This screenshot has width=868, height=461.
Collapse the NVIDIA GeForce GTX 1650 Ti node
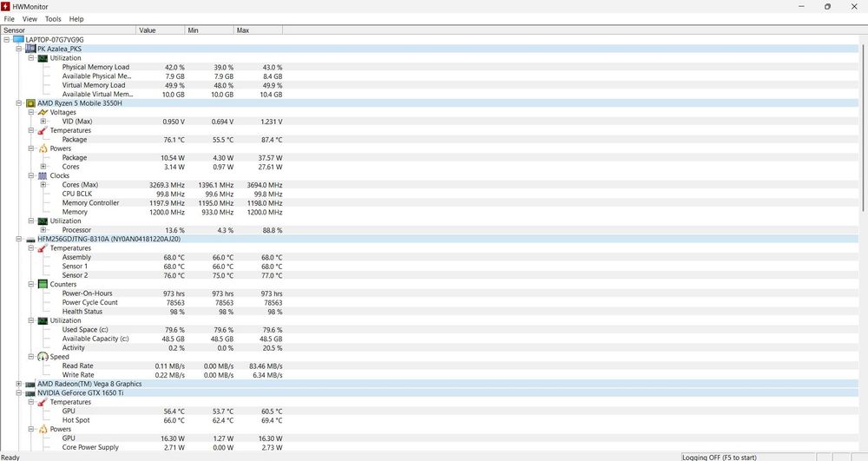pos(19,393)
